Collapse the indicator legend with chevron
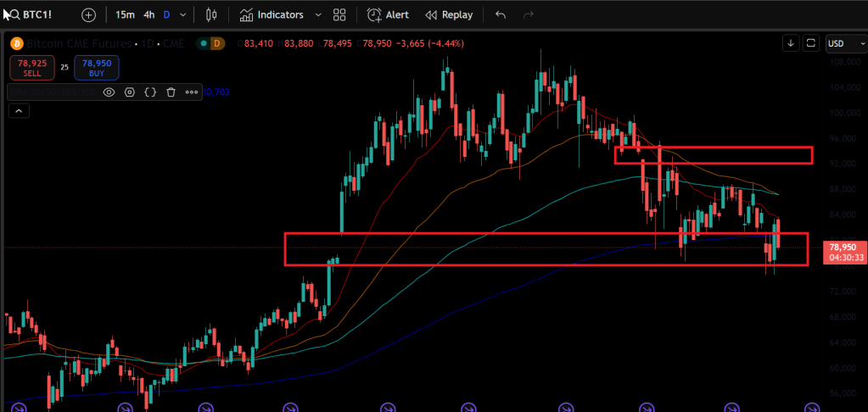This screenshot has width=868, height=412. [x=19, y=110]
